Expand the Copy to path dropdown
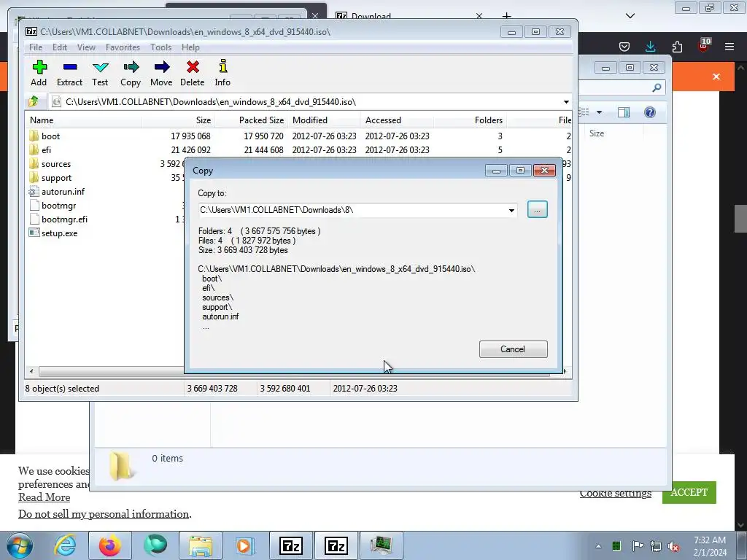Image resolution: width=747 pixels, height=560 pixels. coord(511,210)
